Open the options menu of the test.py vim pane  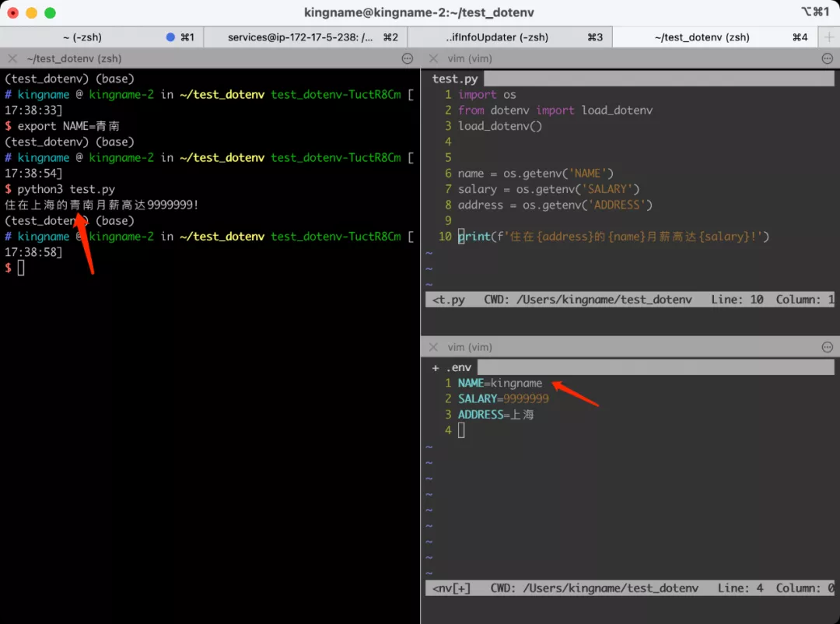tap(827, 58)
